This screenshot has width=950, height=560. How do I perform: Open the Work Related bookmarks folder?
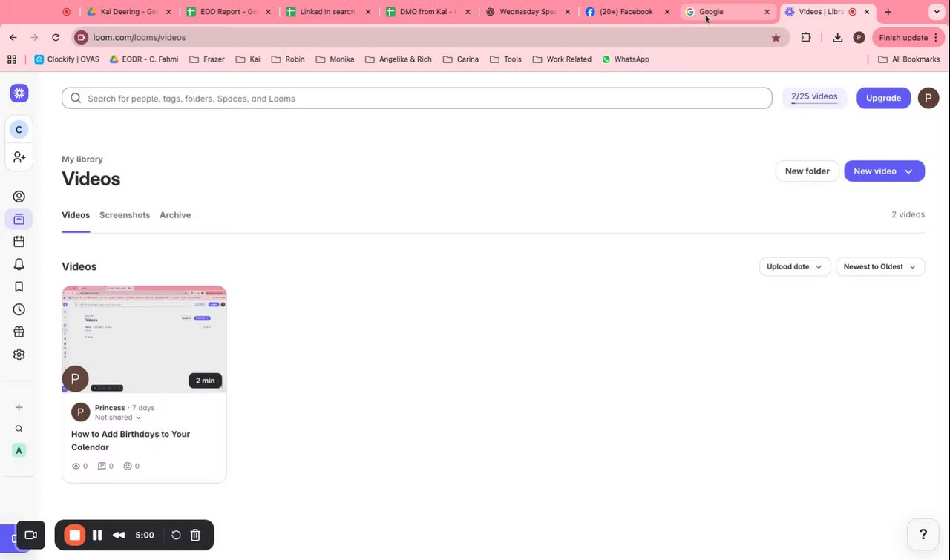[562, 59]
